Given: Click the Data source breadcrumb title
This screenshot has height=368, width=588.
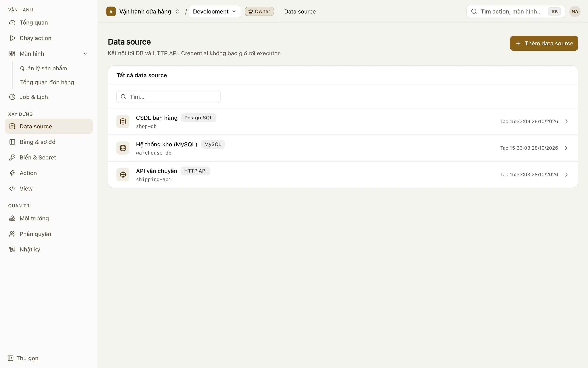Looking at the screenshot, I should pyautogui.click(x=300, y=11).
